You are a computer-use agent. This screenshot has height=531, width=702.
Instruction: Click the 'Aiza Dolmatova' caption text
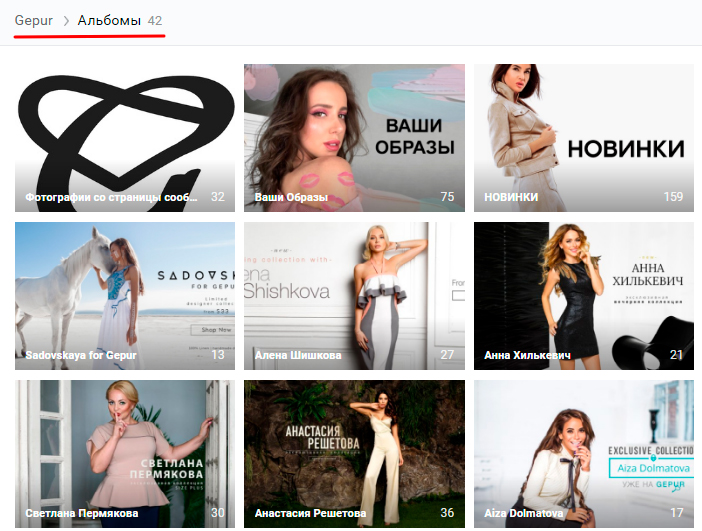point(523,514)
